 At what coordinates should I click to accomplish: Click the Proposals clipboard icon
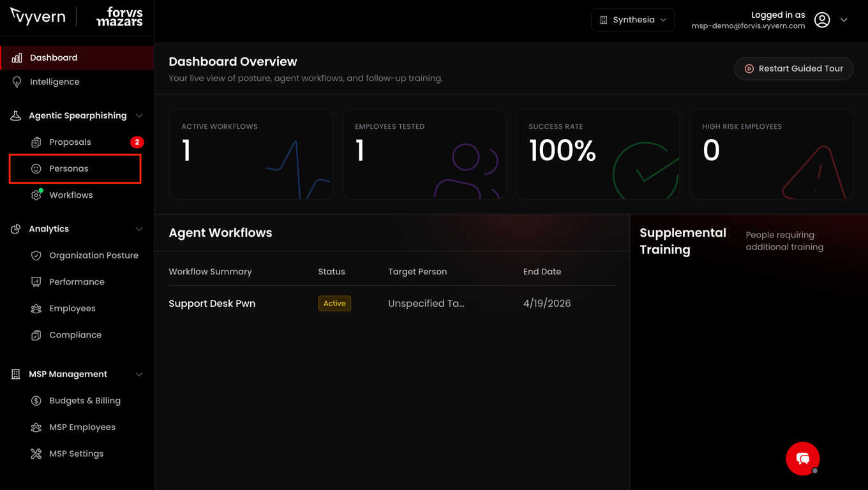pos(36,142)
